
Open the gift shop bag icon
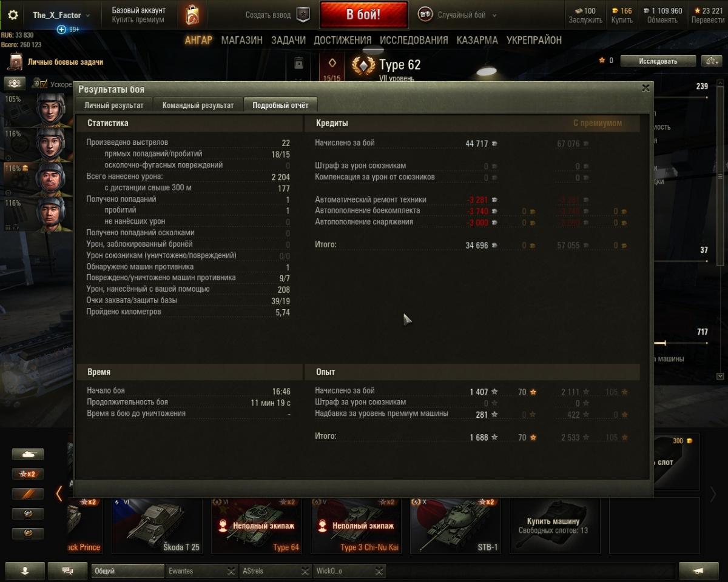coord(192,15)
